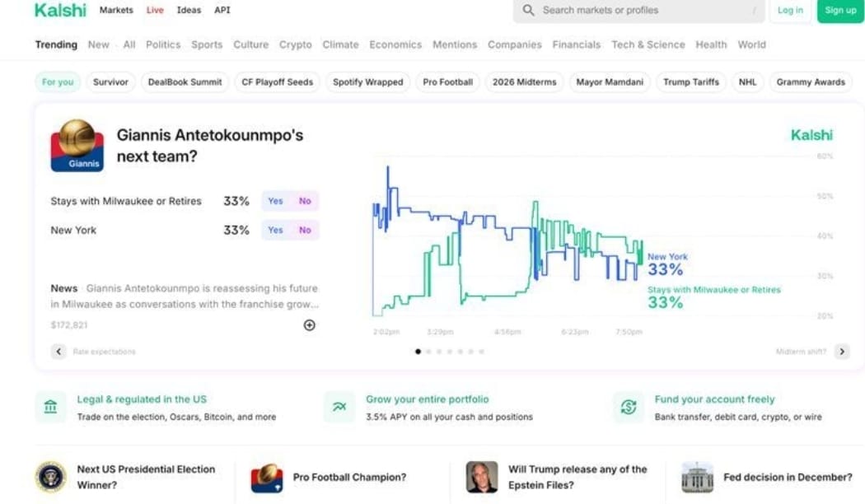Viewport: 865px width, 504px height.
Task: Select Yes for New York
Action: (x=275, y=231)
